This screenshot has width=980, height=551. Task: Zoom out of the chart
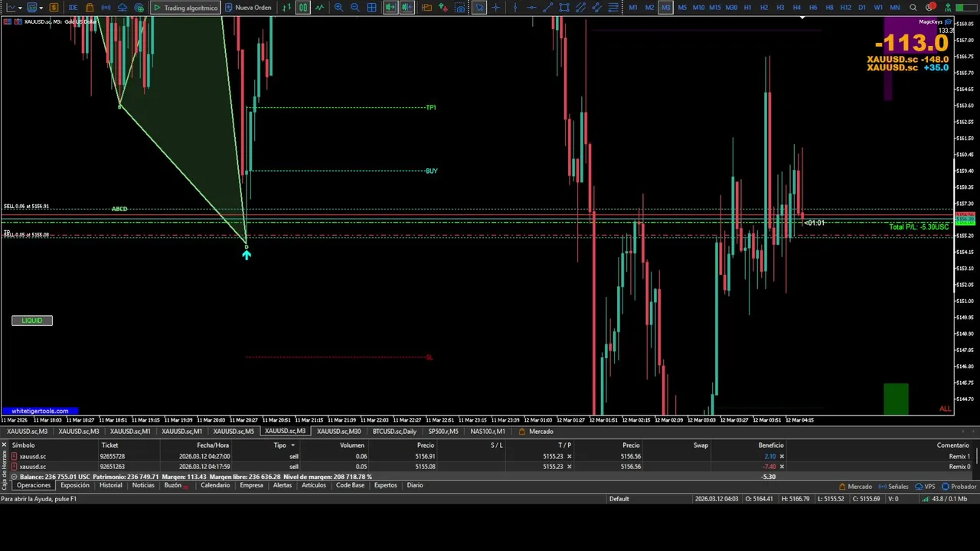[355, 8]
